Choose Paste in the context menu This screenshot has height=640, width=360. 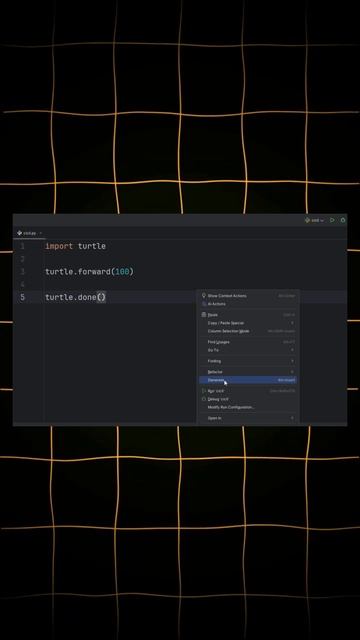pos(249,315)
